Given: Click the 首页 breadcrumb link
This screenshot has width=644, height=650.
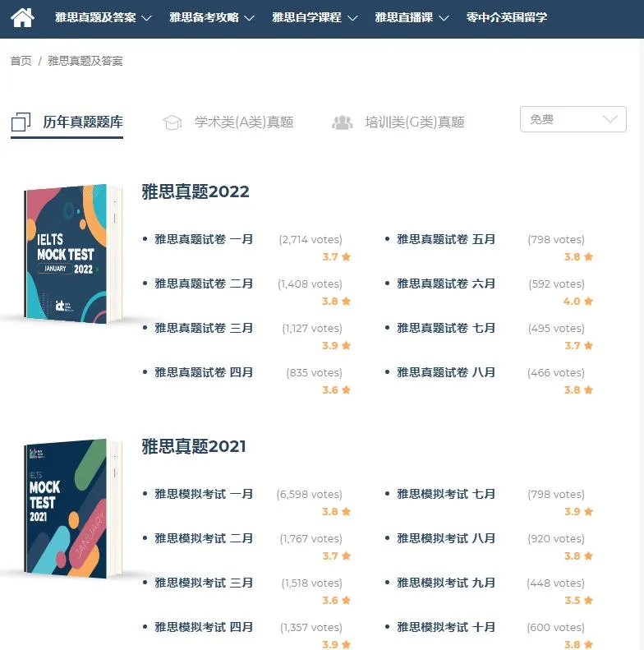Looking at the screenshot, I should 21,61.
